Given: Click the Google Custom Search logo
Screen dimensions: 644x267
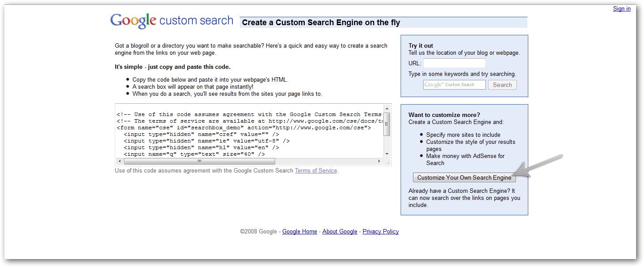Looking at the screenshot, I should click(x=171, y=20).
